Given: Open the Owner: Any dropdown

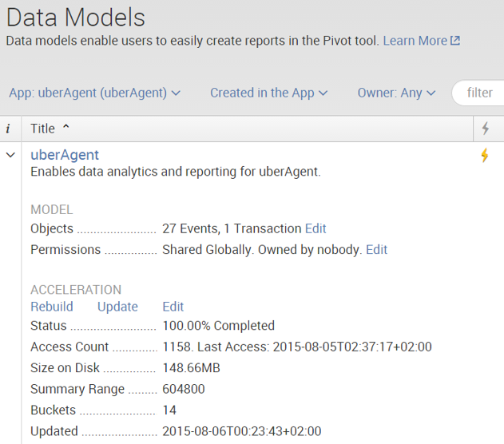Looking at the screenshot, I should pyautogui.click(x=397, y=93).
